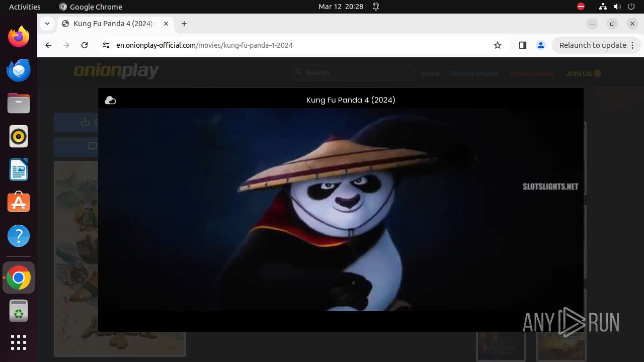Open the Home nav link
644x362 pixels.
pyautogui.click(x=430, y=73)
